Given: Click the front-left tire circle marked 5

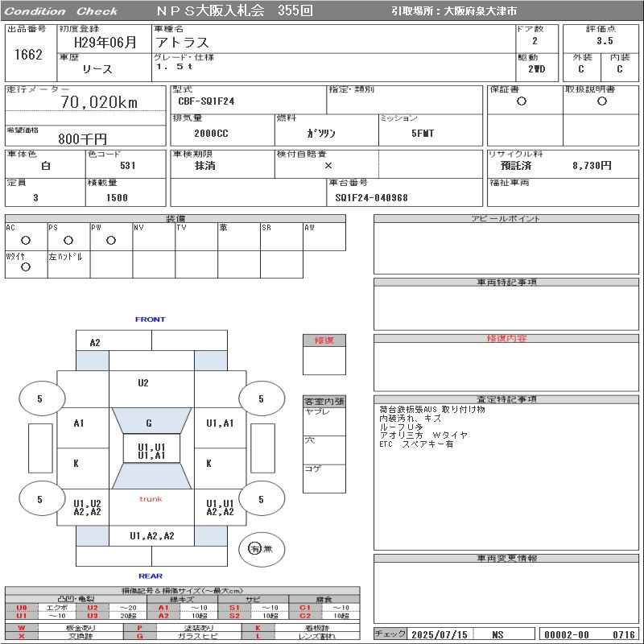Looking at the screenshot, I should pos(39,398).
